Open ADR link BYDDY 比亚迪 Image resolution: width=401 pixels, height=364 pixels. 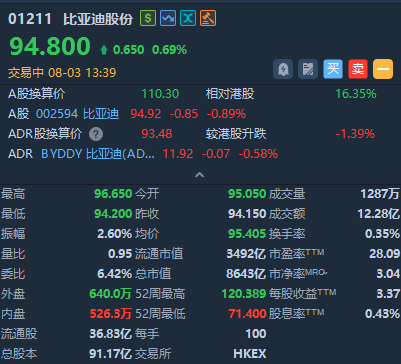(98, 154)
